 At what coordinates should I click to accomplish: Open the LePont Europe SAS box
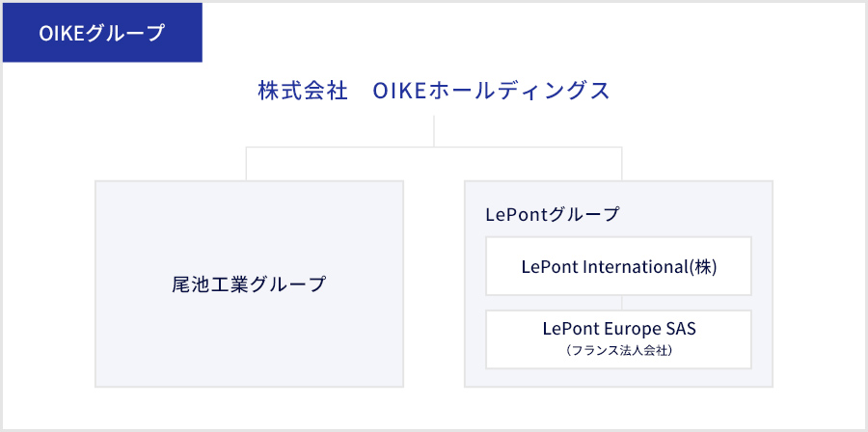coord(618,338)
